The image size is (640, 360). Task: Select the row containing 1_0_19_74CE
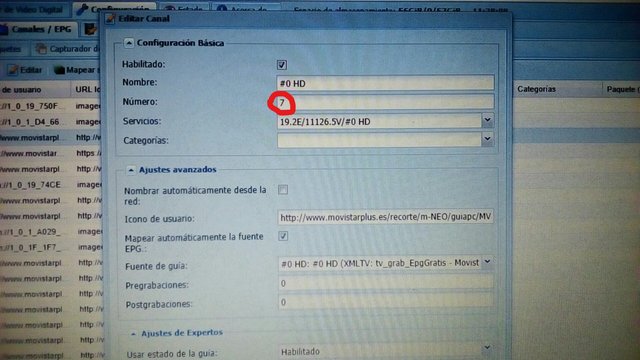point(51,185)
